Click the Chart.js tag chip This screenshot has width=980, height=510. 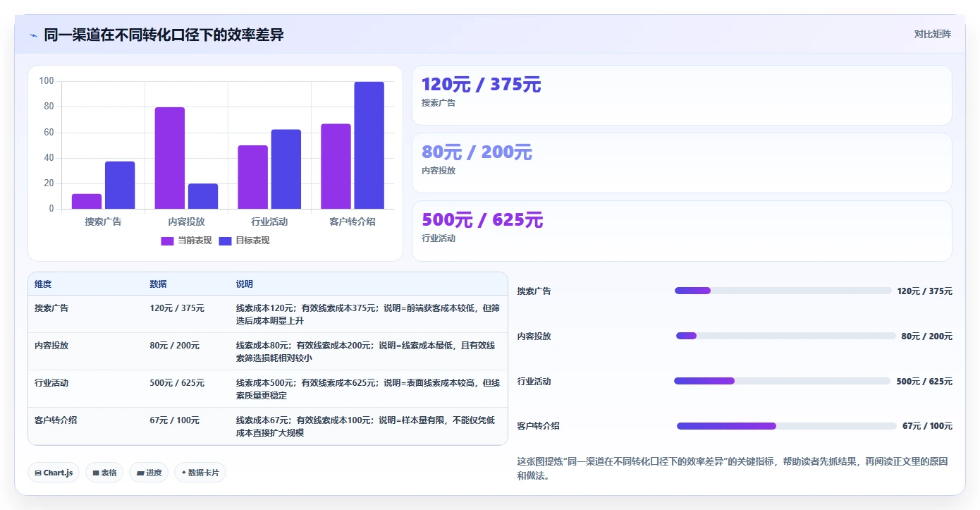click(54, 473)
